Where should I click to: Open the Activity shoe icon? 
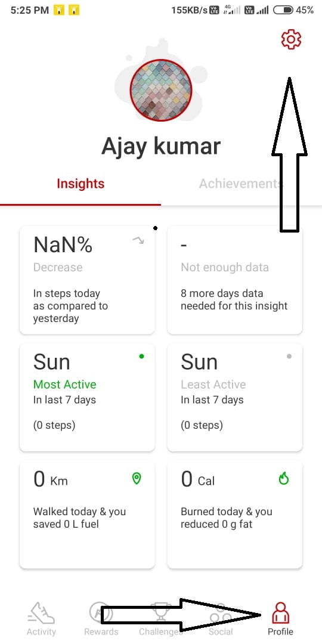tap(41, 613)
